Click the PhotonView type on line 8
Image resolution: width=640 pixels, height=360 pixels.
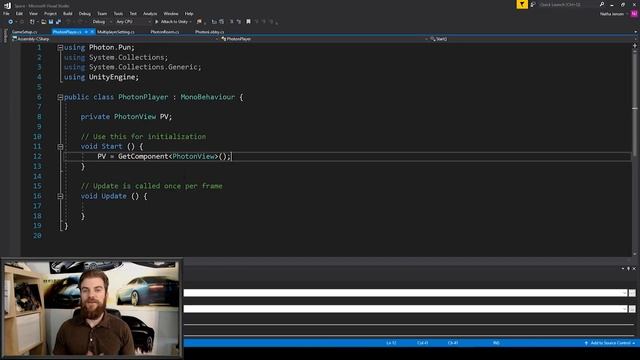tap(135, 117)
